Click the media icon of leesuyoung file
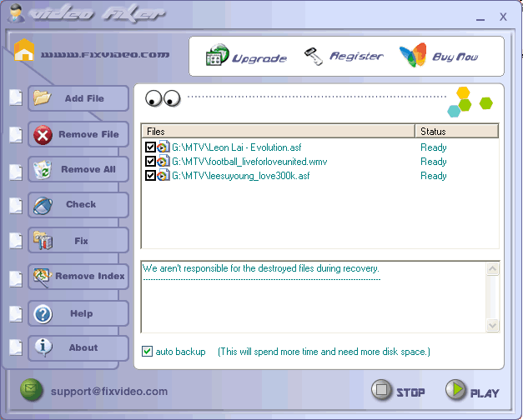The height and width of the screenshot is (420, 523). point(163,175)
